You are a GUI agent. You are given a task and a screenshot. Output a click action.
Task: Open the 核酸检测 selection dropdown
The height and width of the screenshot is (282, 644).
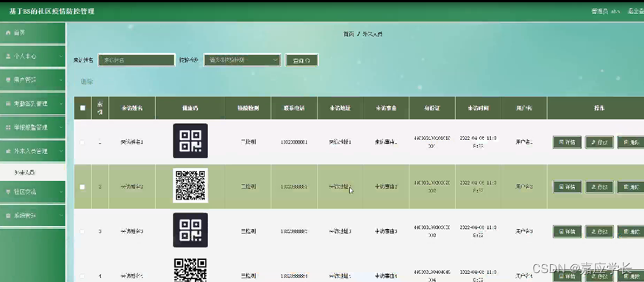243,60
